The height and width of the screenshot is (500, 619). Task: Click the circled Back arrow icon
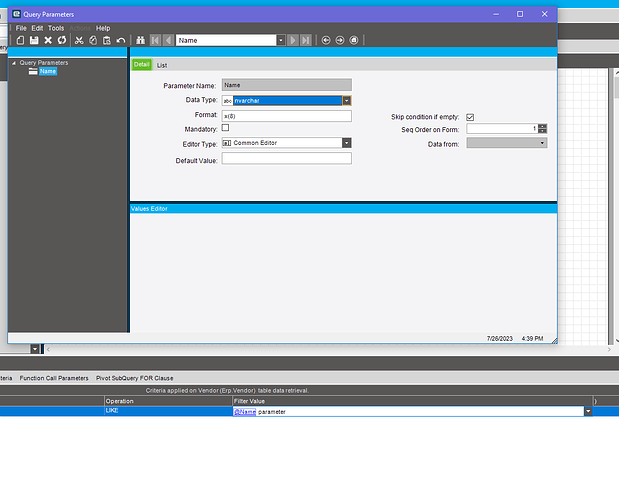coord(326,40)
